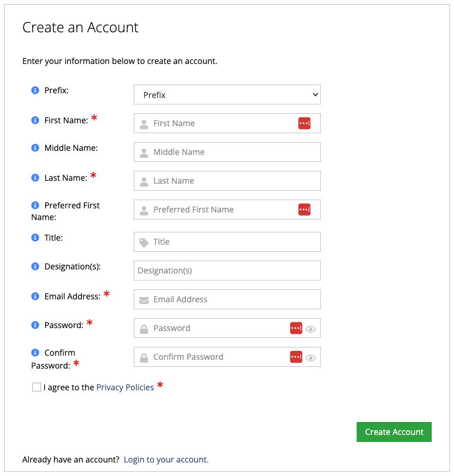
Task: Check the Privacy Policies agreement checkbox
Action: click(37, 387)
